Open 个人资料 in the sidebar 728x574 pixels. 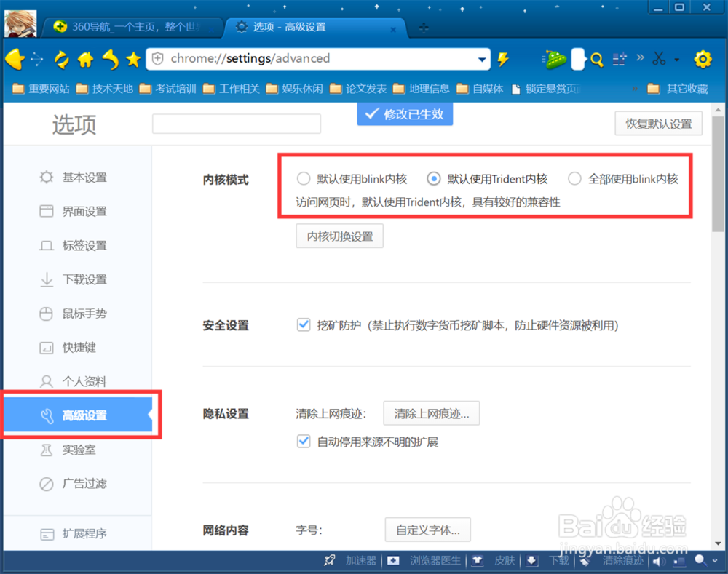[77, 381]
